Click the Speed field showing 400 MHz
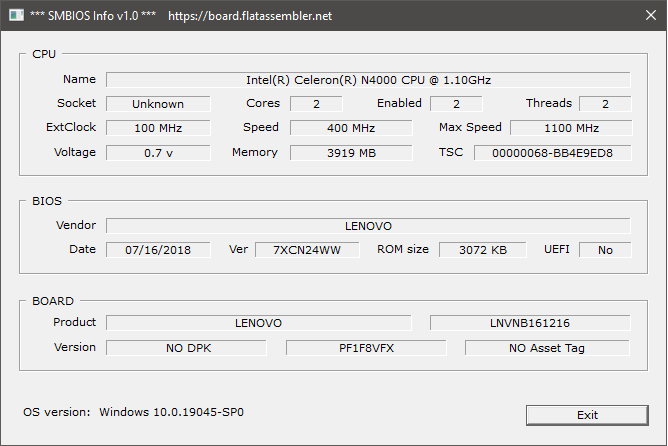Screen dimensions: 668x446 point(351,128)
